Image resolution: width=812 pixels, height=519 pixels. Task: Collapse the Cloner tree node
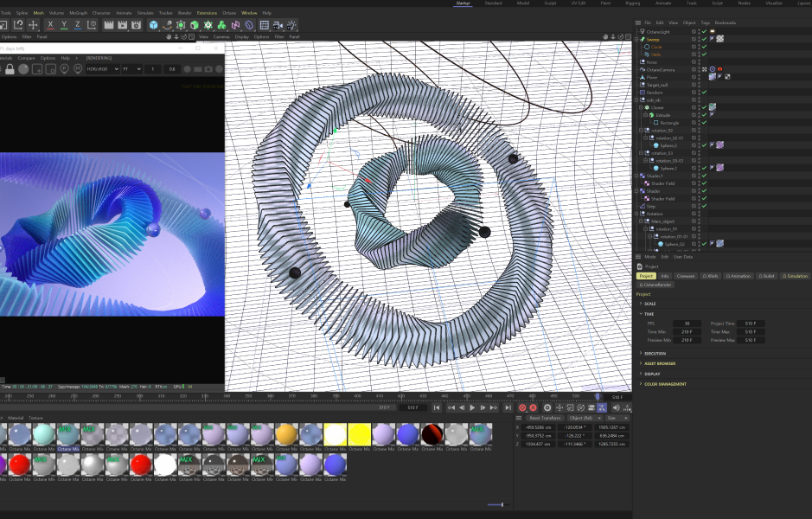pos(641,107)
